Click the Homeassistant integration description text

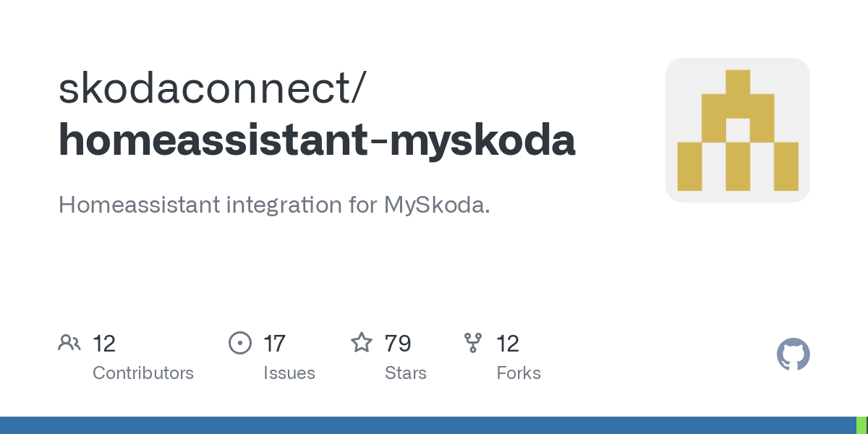(x=274, y=205)
